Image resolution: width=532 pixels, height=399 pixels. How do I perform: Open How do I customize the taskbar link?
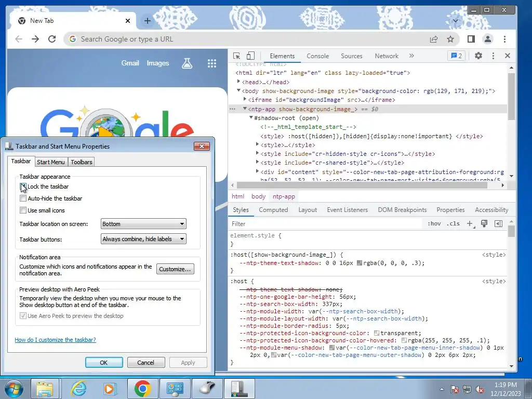coord(55,340)
